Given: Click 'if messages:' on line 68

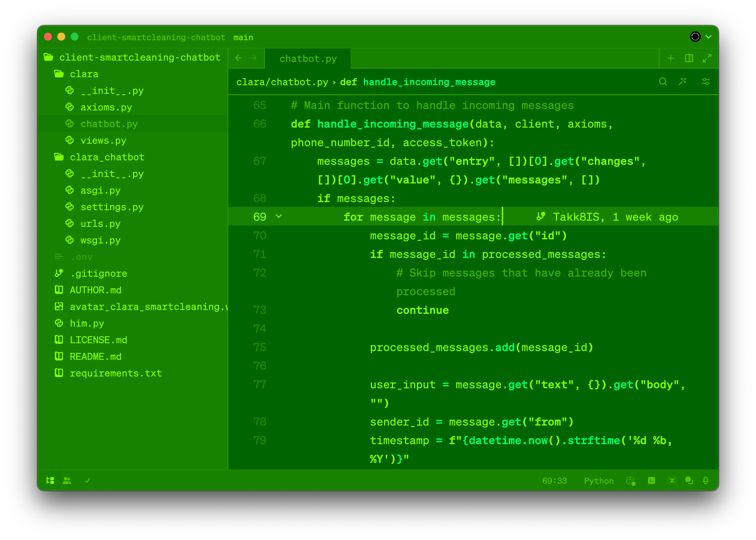Looking at the screenshot, I should coord(356,199).
